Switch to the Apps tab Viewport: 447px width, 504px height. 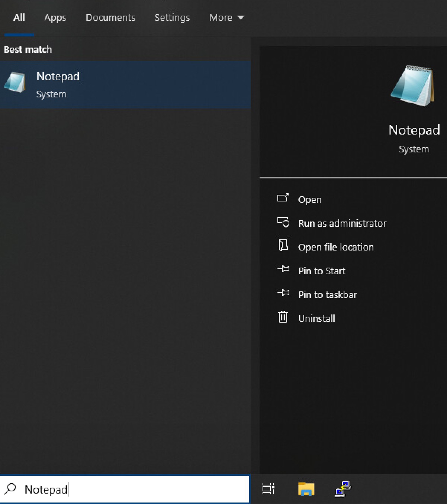click(x=55, y=17)
